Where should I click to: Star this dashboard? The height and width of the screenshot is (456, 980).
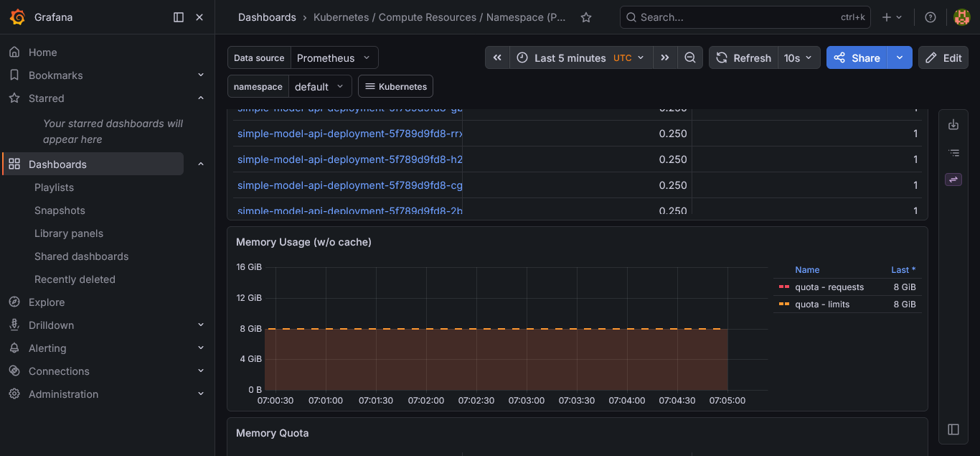586,17
